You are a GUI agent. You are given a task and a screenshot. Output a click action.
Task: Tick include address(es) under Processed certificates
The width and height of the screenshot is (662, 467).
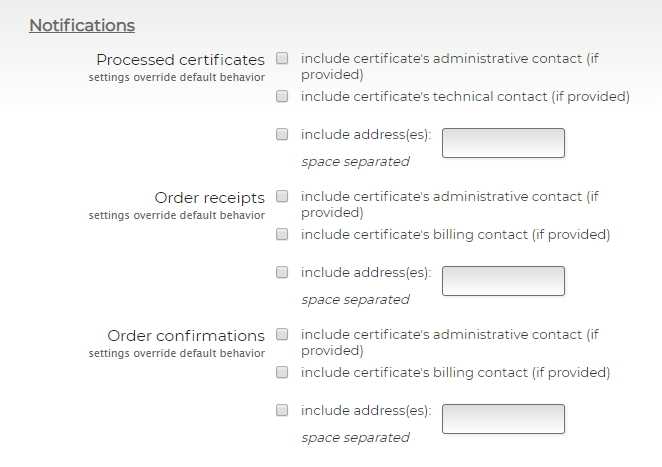coord(282,133)
